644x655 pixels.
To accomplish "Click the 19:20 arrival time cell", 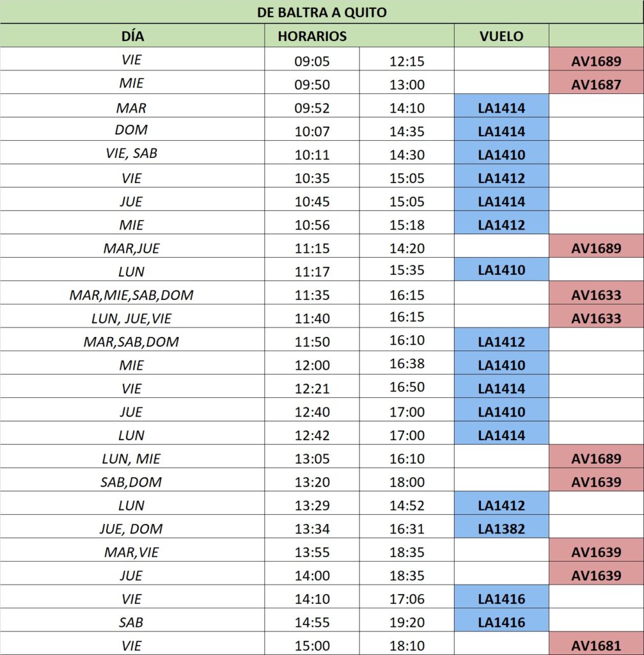I will point(407,622).
